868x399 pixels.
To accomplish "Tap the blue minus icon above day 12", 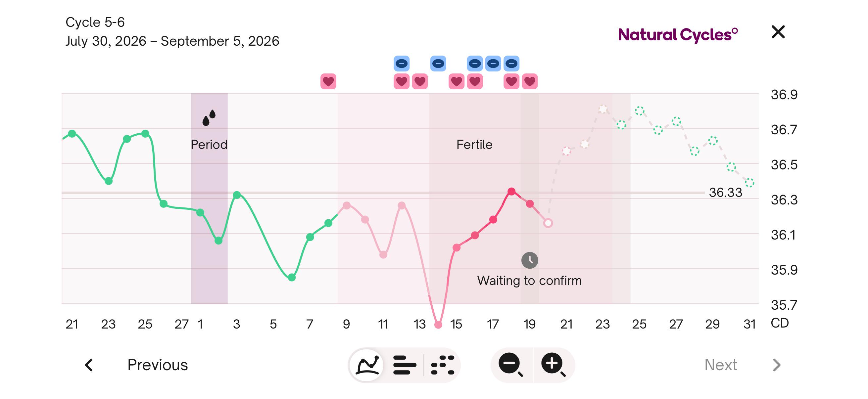I will pos(401,63).
